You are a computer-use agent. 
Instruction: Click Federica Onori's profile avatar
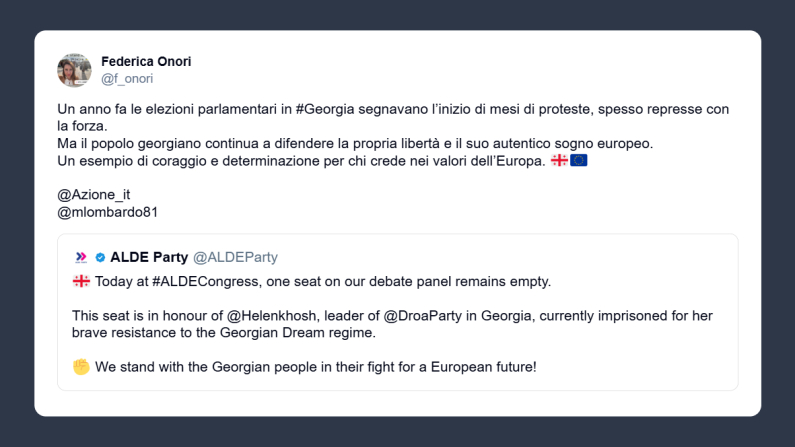[74, 70]
